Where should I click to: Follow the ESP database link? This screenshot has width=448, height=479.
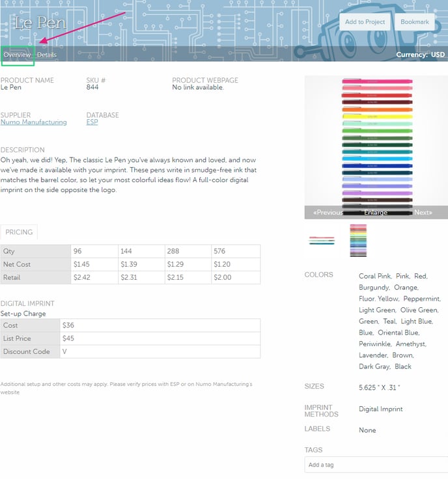coord(92,122)
